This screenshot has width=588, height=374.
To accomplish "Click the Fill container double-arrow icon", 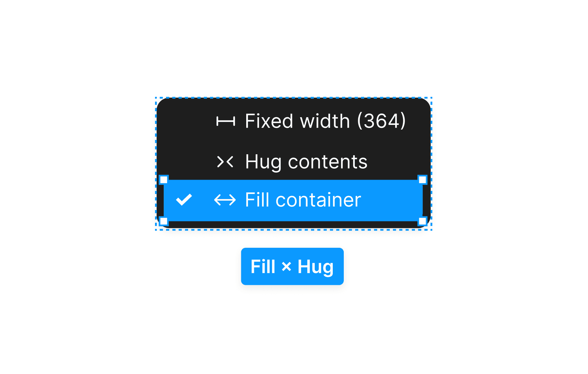I will [x=225, y=200].
